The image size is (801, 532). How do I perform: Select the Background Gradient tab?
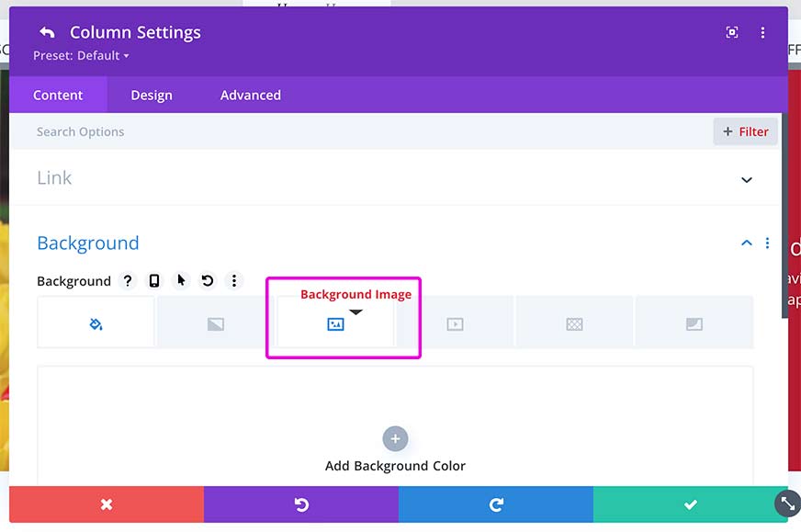[x=216, y=324]
